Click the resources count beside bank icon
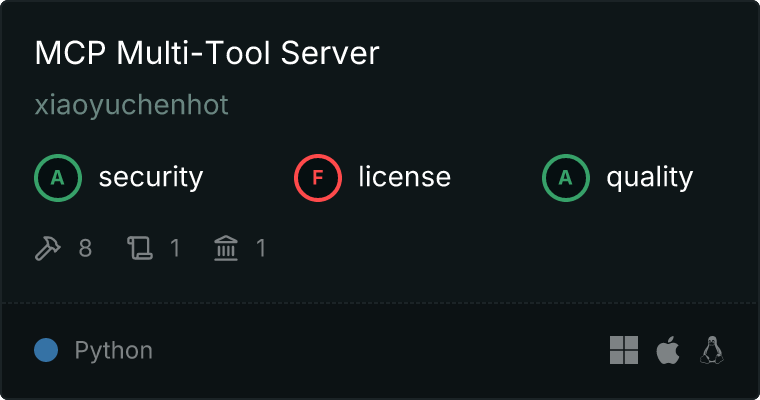760x400 pixels. pyautogui.click(x=261, y=248)
